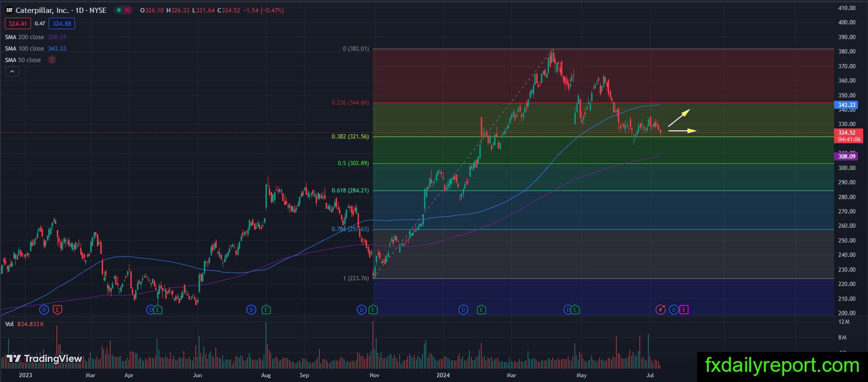
Task: Click the purple 308.09 SMA price-axis tag
Action: pyautogui.click(x=847, y=156)
